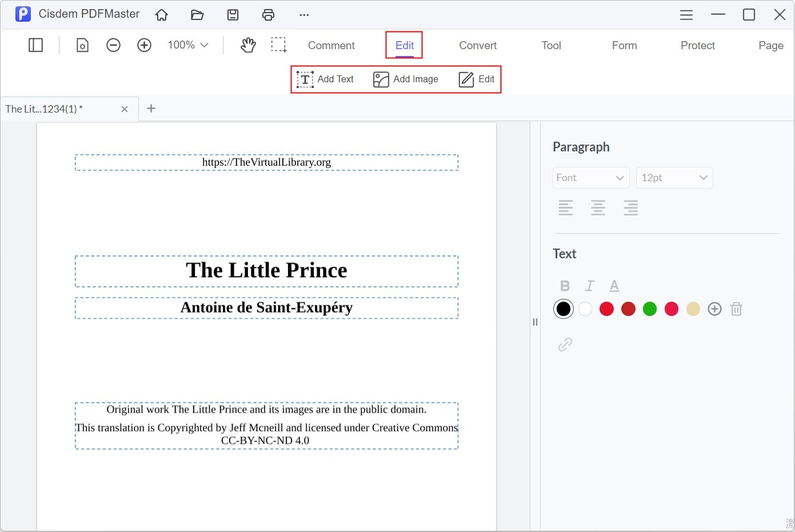Toggle the sidebar panel view
The image size is (795, 532).
35,45
